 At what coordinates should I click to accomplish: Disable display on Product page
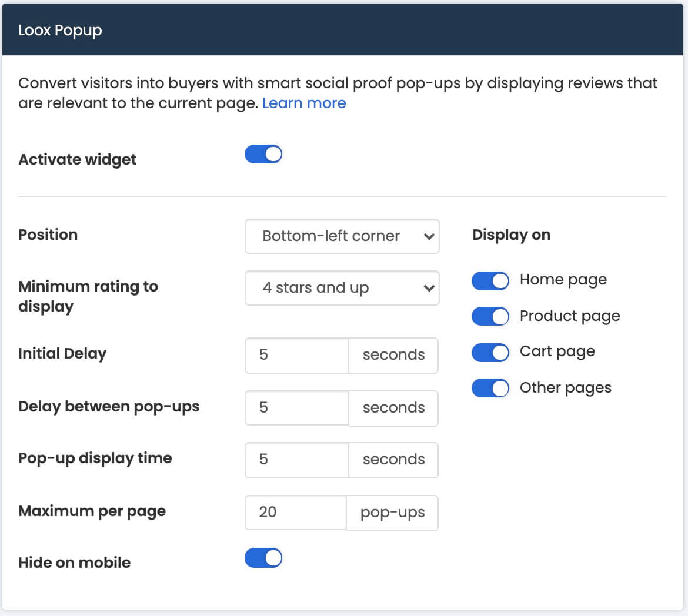pyautogui.click(x=490, y=316)
